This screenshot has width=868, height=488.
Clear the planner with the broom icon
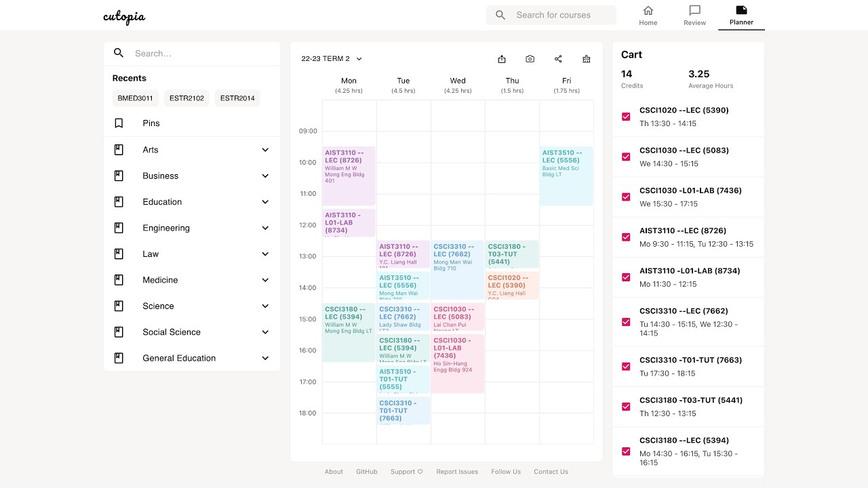(x=586, y=59)
